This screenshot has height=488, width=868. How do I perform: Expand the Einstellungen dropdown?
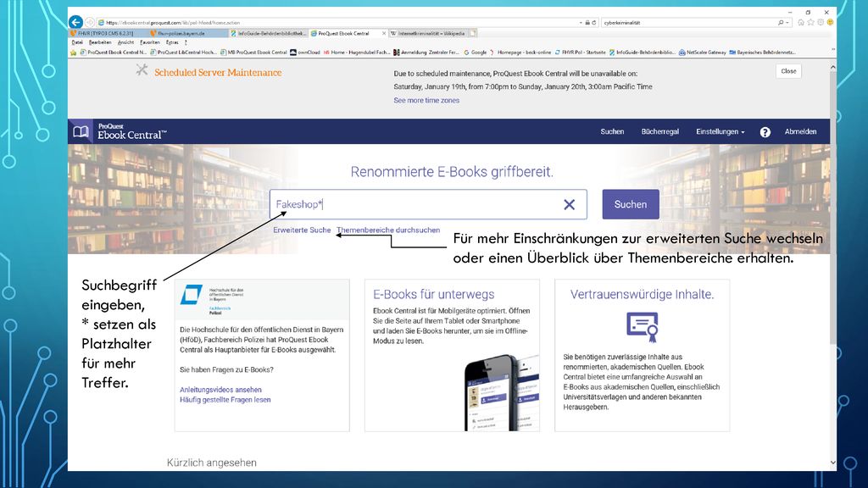tap(721, 131)
